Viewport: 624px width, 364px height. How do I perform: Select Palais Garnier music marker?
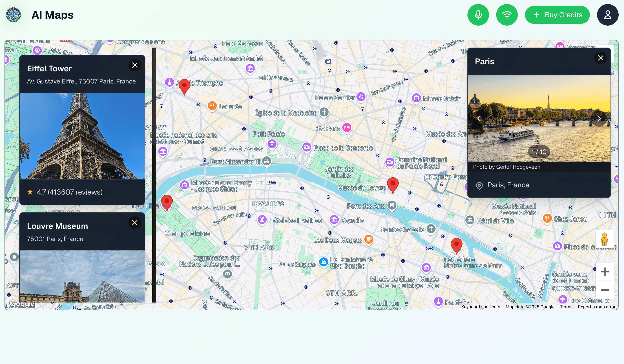point(361,97)
